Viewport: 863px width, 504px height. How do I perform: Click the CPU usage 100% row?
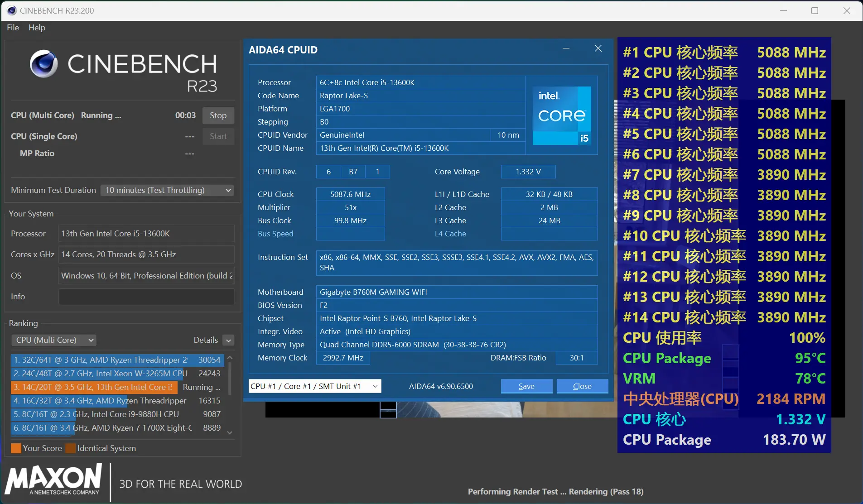tap(724, 338)
